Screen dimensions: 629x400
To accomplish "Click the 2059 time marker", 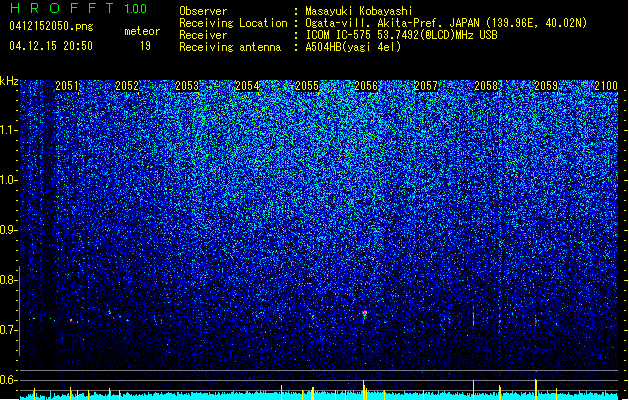I will point(546,86).
